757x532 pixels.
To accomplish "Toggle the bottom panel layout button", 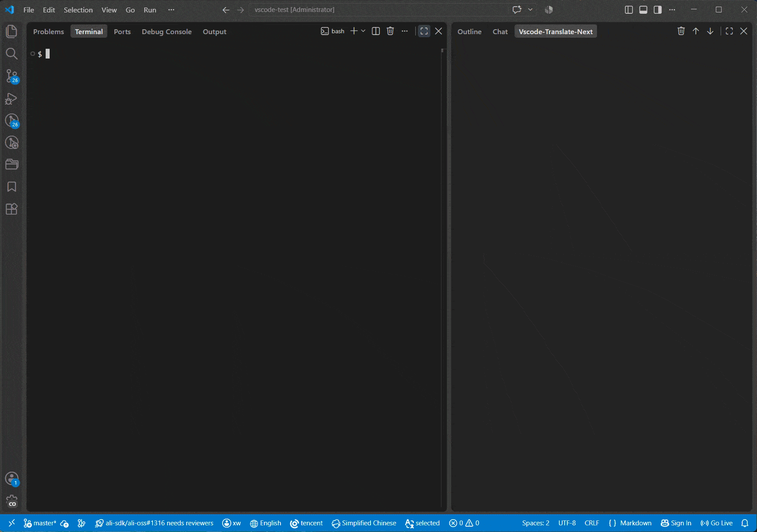I will click(x=643, y=10).
